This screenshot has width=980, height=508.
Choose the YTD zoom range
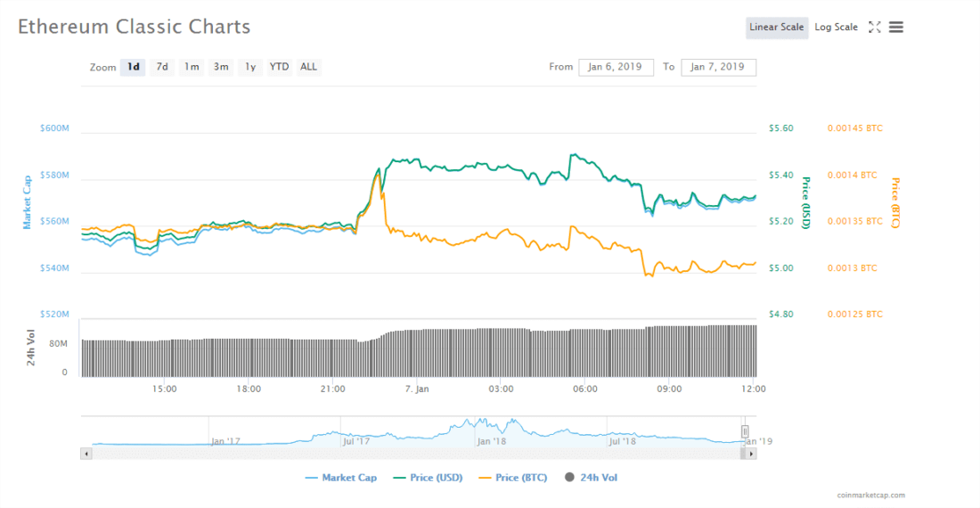coord(280,67)
